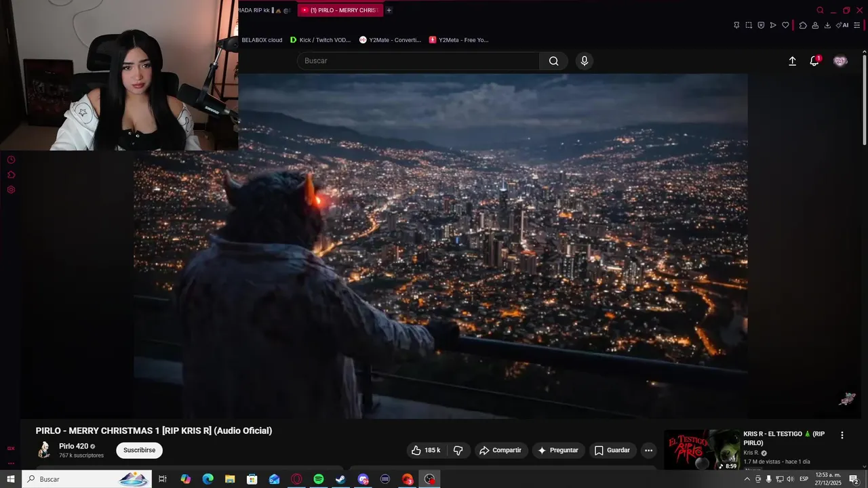Open Task View on taskbar
The width and height of the screenshot is (868, 488).
pos(163,479)
